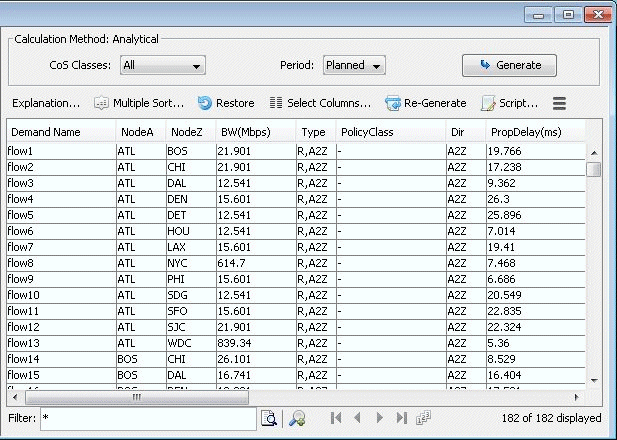Click the Multiple Sort toolbar icon
Image resolution: width=617 pixels, height=440 pixels.
pyautogui.click(x=101, y=103)
